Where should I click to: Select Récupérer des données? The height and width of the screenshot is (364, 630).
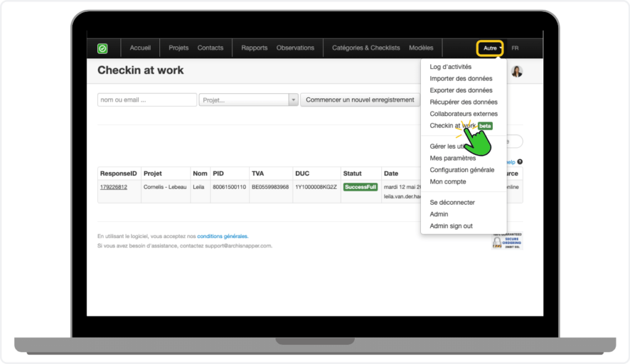click(464, 102)
